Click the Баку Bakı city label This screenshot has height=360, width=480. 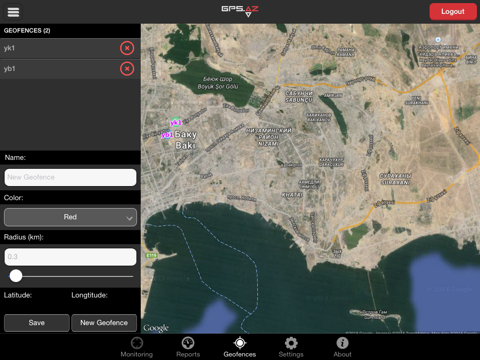[186, 140]
